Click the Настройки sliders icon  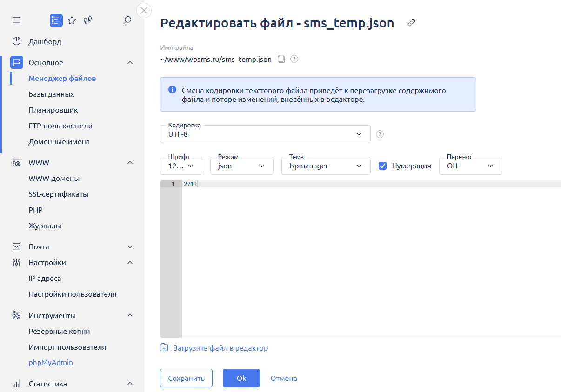(17, 263)
